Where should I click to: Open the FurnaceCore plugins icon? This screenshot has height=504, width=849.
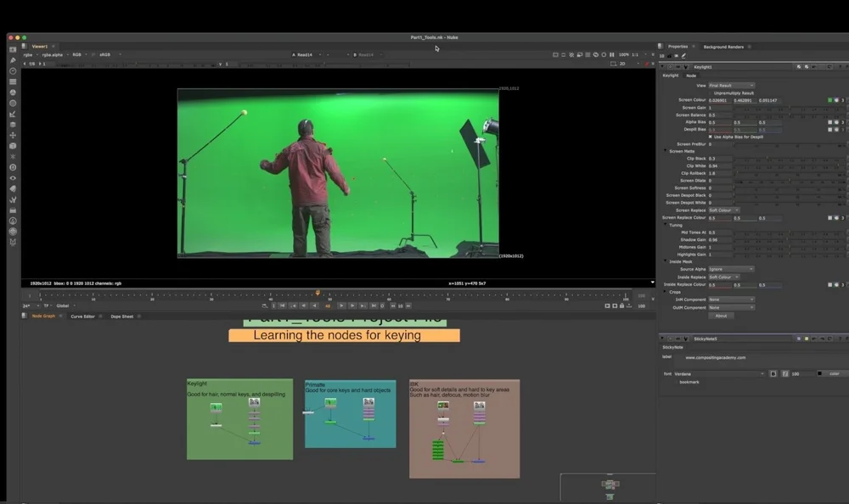(x=13, y=221)
